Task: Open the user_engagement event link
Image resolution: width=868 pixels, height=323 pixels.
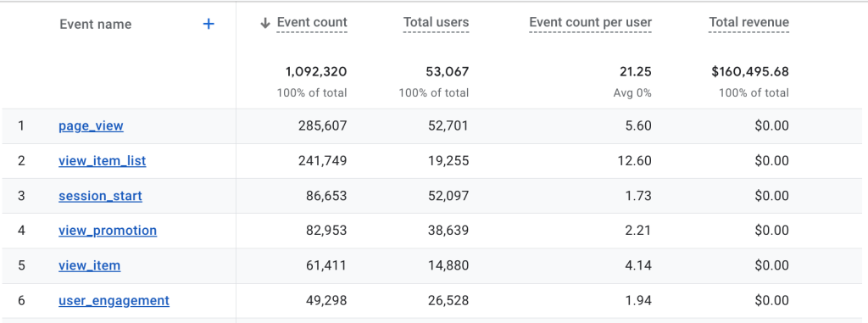Action: [114, 300]
